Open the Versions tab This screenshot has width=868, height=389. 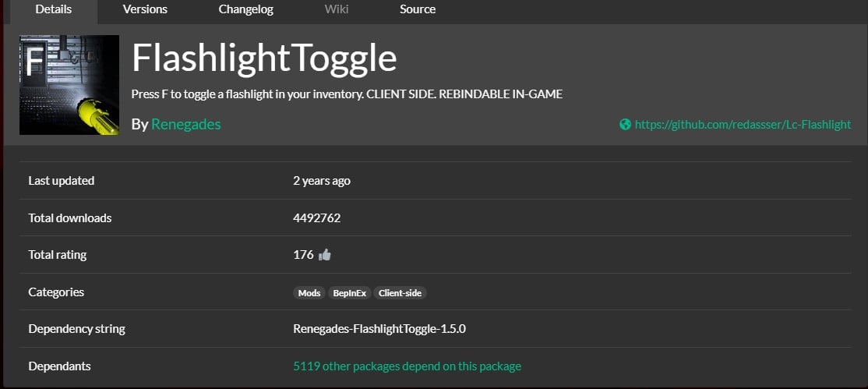[x=146, y=9]
